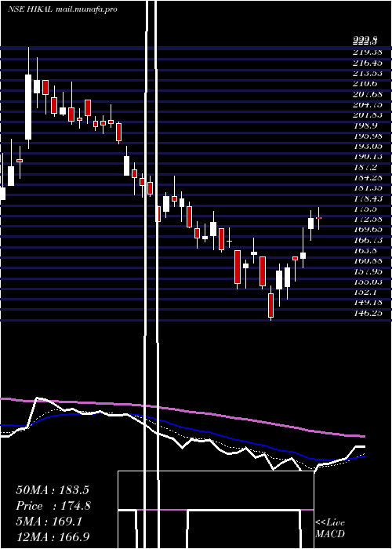Click the last small red candle near 172.58

319,218
